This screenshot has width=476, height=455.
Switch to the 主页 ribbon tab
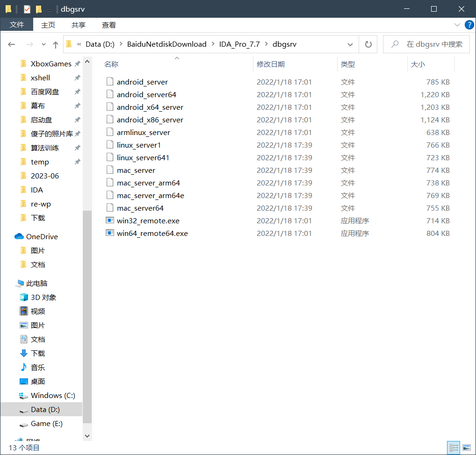48,25
